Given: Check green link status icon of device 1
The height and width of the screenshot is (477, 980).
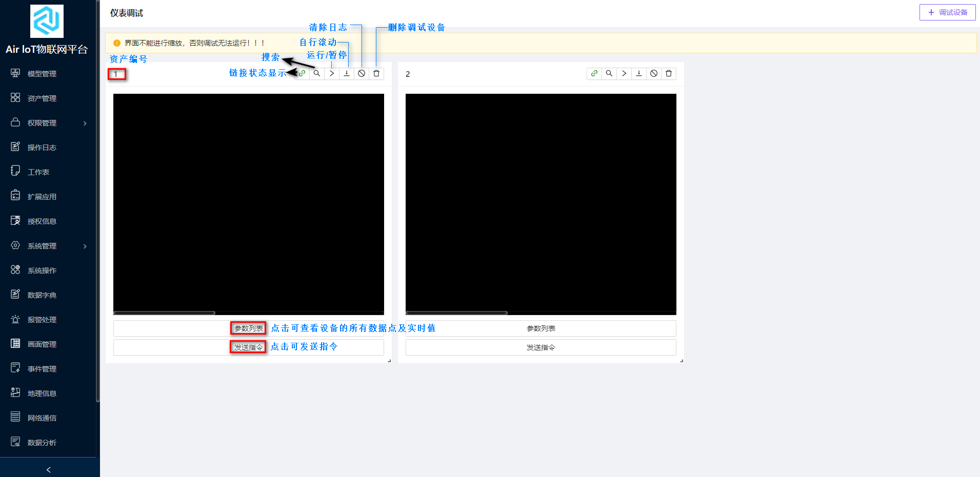Looking at the screenshot, I should pos(302,73).
